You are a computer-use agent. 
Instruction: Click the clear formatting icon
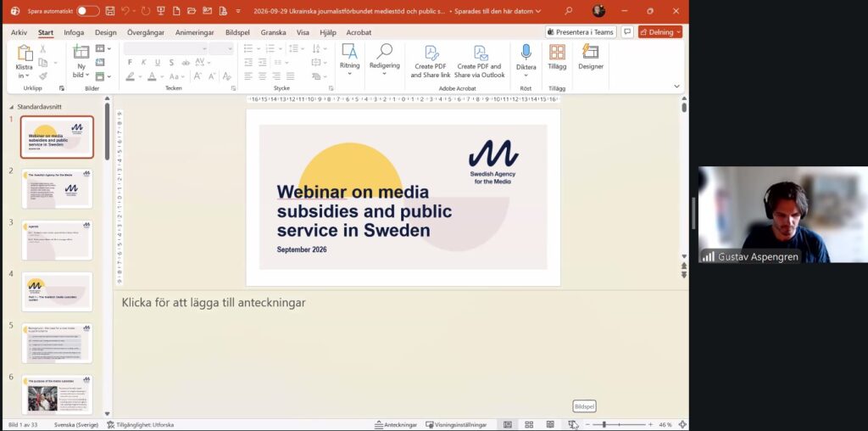click(226, 76)
